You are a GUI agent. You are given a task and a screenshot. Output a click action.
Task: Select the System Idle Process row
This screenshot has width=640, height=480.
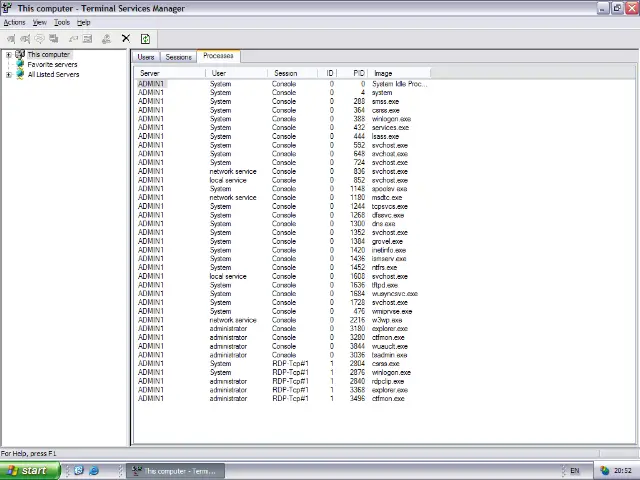click(282, 84)
